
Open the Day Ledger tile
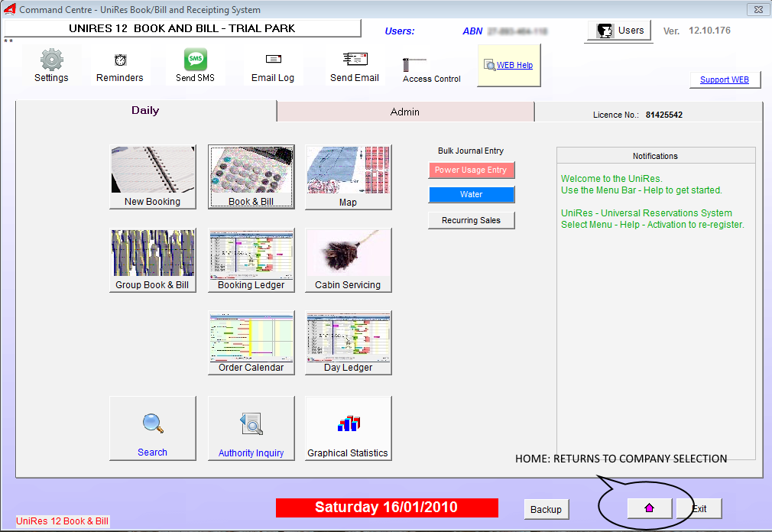click(348, 343)
